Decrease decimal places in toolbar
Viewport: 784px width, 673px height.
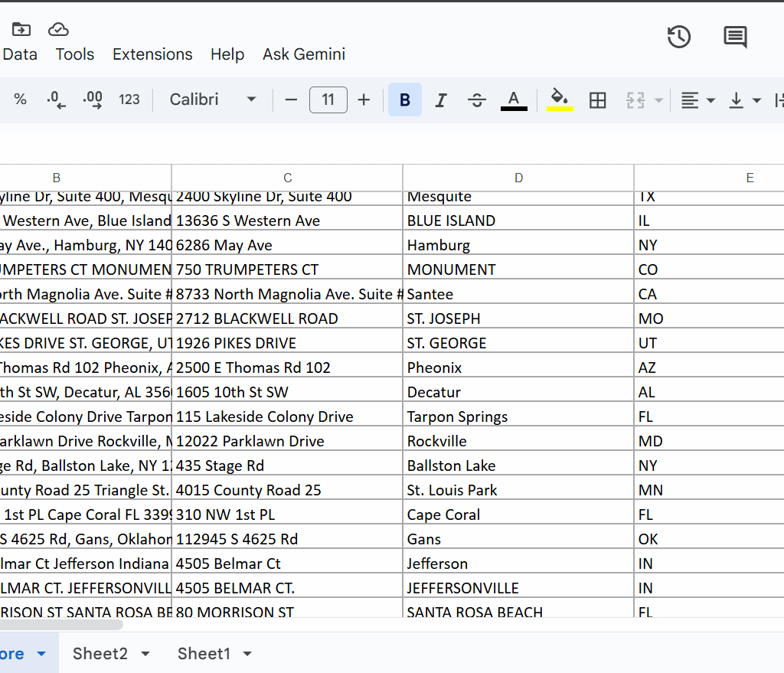coord(56,100)
